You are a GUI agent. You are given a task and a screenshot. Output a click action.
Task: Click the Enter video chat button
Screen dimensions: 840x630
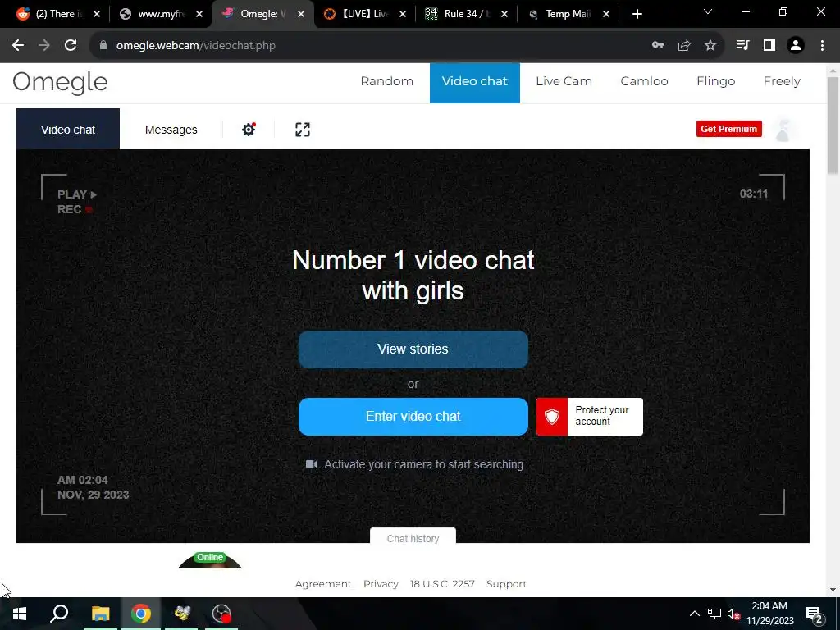coord(413,416)
